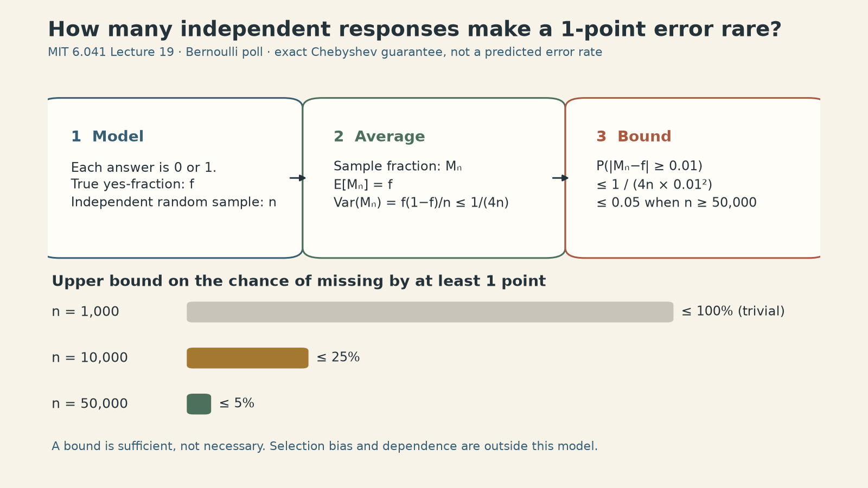868x488 pixels.
Task: Click the arrow between Model and Average
Action: [298, 178]
